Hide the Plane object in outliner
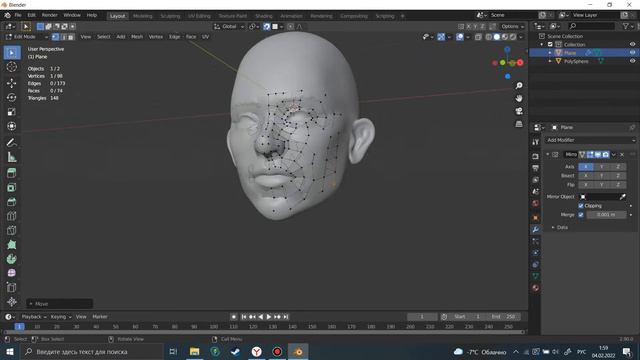Screen dimensions: 640x360 632,53
